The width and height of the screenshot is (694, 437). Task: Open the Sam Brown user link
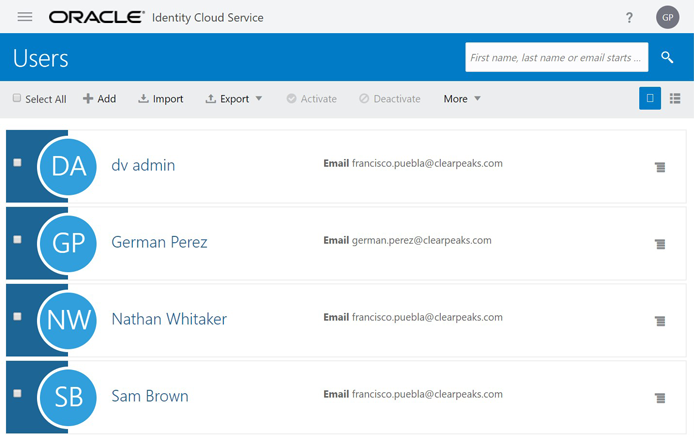(150, 396)
